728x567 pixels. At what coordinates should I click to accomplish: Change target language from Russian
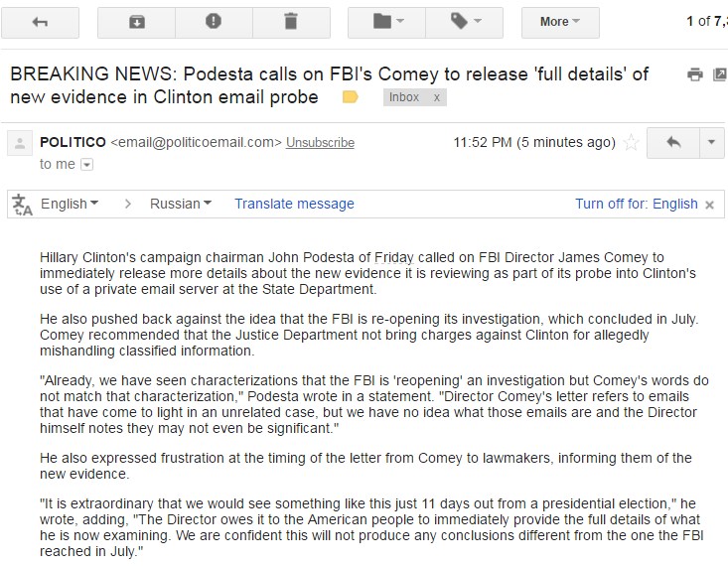coord(181,204)
